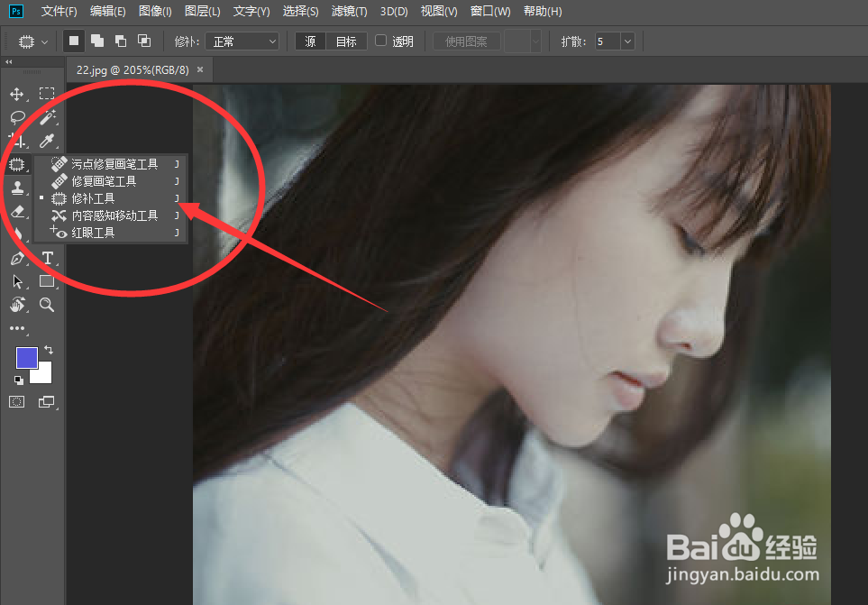868x605 pixels.
Task: Close the 22.jpg document tab
Action: pyautogui.click(x=200, y=69)
